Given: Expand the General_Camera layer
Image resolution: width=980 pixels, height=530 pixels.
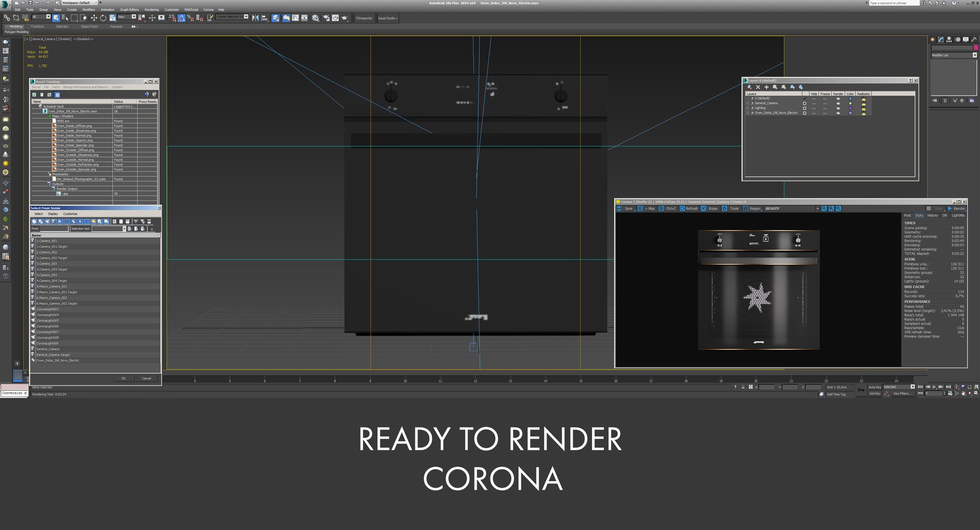Looking at the screenshot, I should 748,104.
